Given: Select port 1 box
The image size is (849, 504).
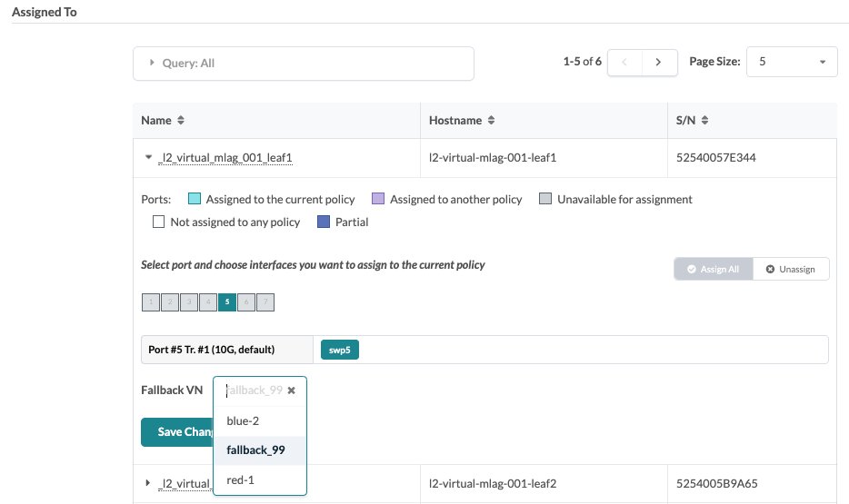Looking at the screenshot, I should pyautogui.click(x=151, y=302).
